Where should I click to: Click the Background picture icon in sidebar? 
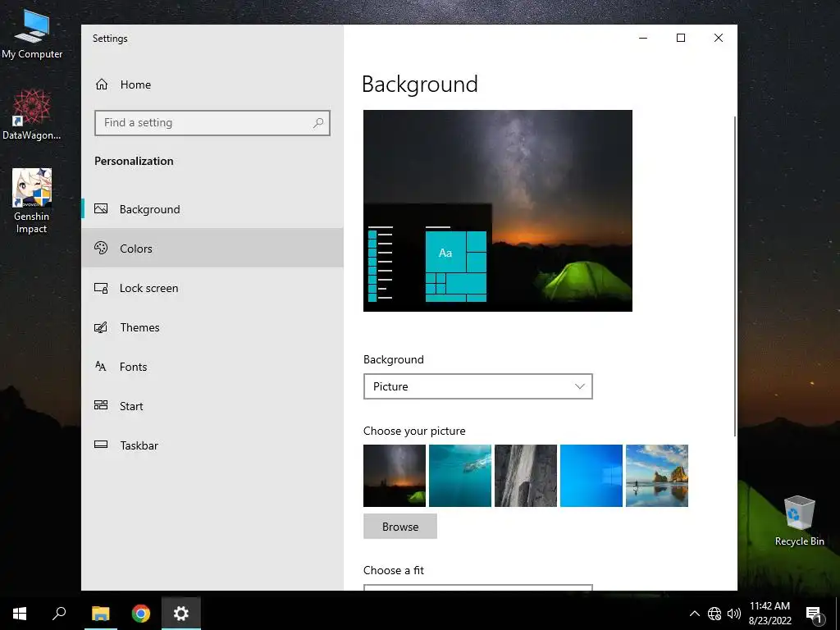click(x=101, y=208)
